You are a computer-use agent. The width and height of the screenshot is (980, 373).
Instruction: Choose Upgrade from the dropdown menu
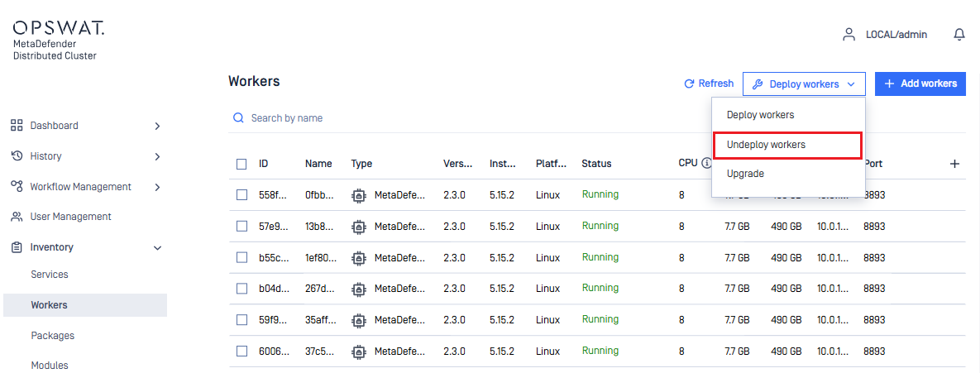point(788,174)
